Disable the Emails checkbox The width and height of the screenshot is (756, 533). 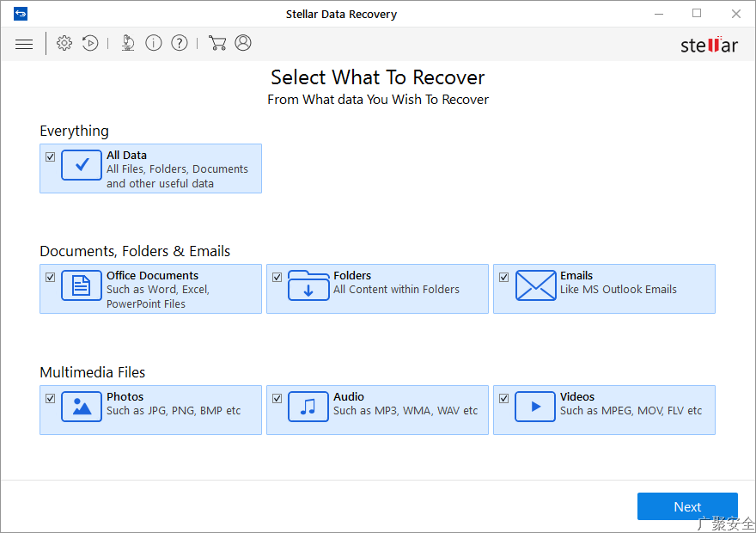click(504, 277)
